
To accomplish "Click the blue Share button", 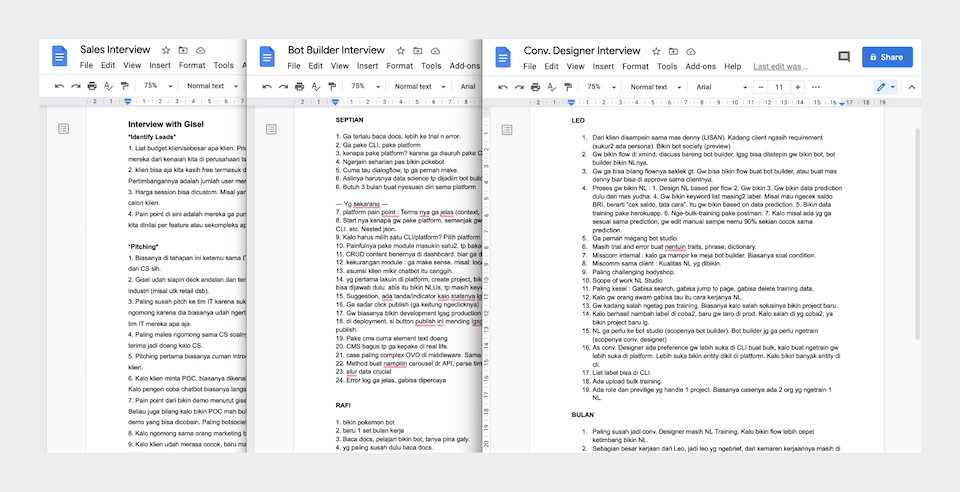I will click(887, 57).
